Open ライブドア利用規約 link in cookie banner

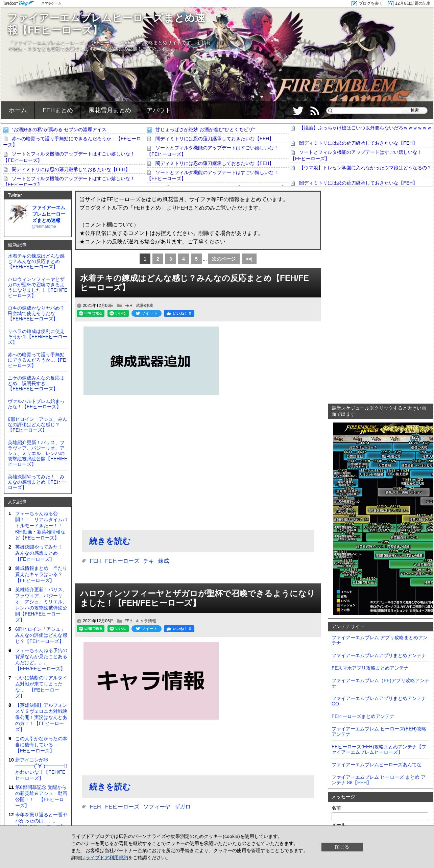click(x=107, y=858)
